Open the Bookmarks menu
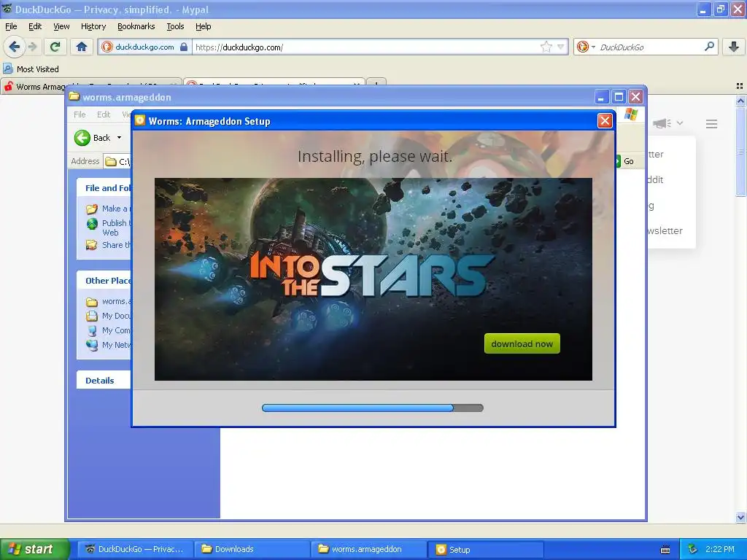The image size is (747, 560). (136, 26)
